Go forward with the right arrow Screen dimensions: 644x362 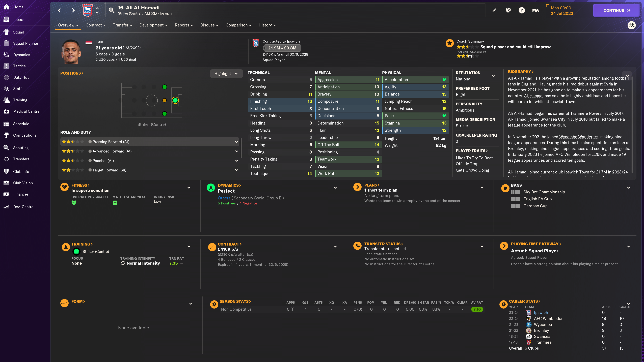point(73,10)
